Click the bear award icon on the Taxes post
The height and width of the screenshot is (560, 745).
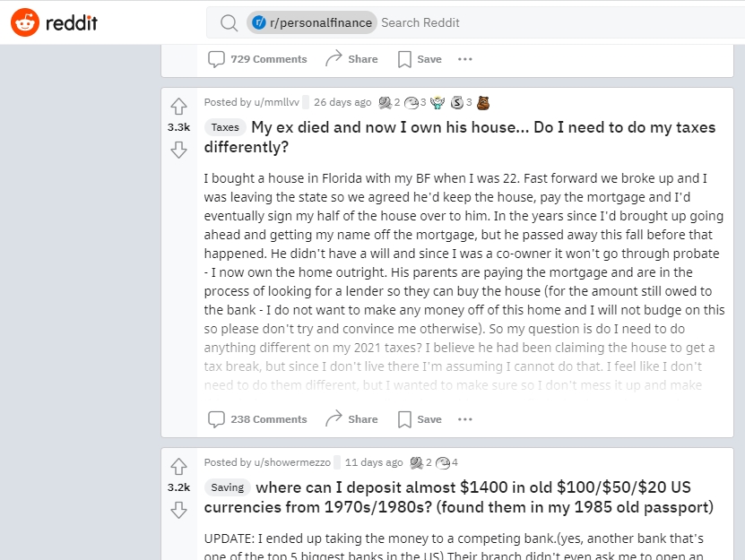coord(483,102)
